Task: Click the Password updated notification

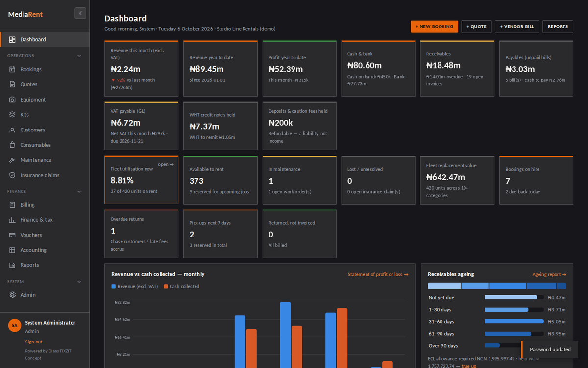Action: tap(550, 349)
